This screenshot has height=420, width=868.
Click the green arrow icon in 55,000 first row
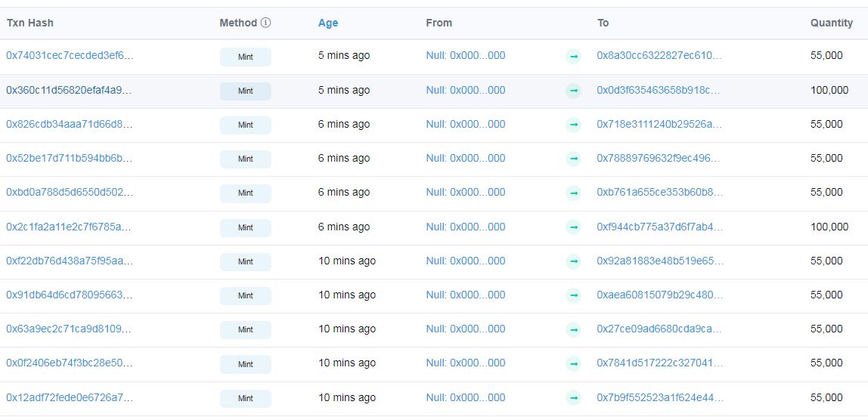click(x=573, y=56)
